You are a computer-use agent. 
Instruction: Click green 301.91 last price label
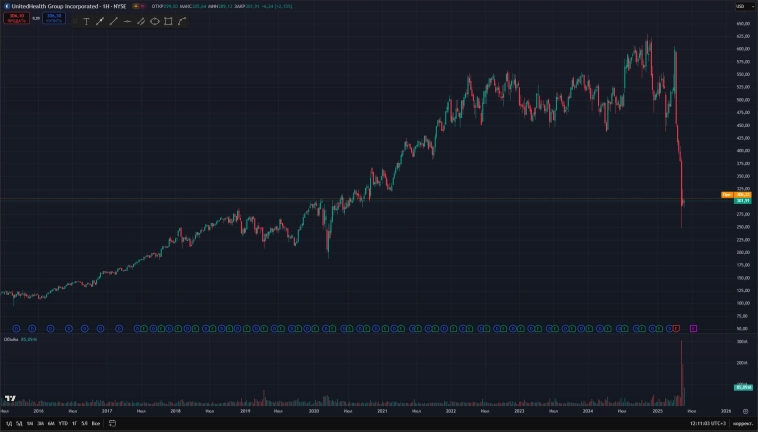(x=743, y=201)
